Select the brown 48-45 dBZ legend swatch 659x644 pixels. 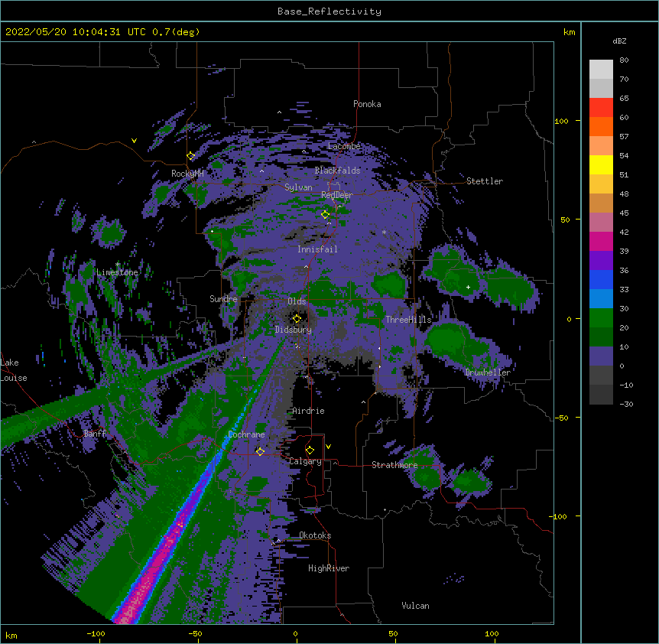tap(601, 203)
